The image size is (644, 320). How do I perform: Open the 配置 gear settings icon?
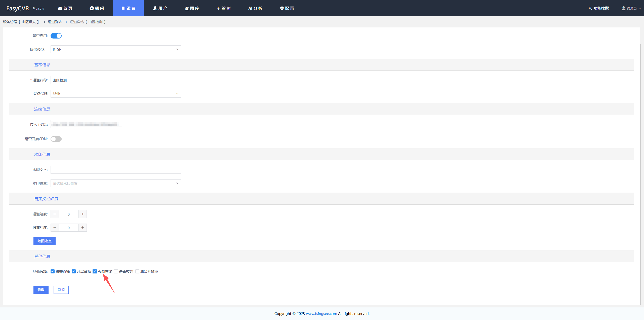(x=282, y=8)
